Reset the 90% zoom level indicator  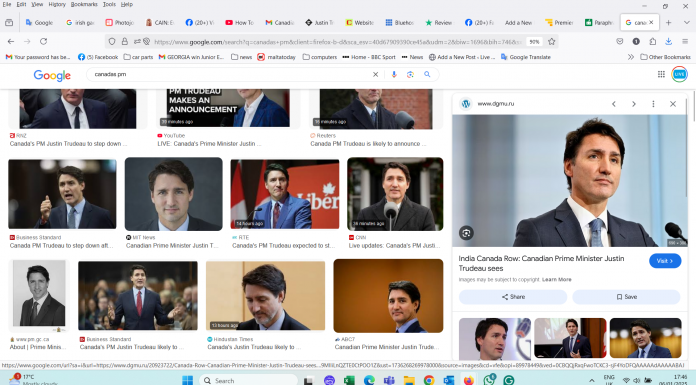[534, 41]
